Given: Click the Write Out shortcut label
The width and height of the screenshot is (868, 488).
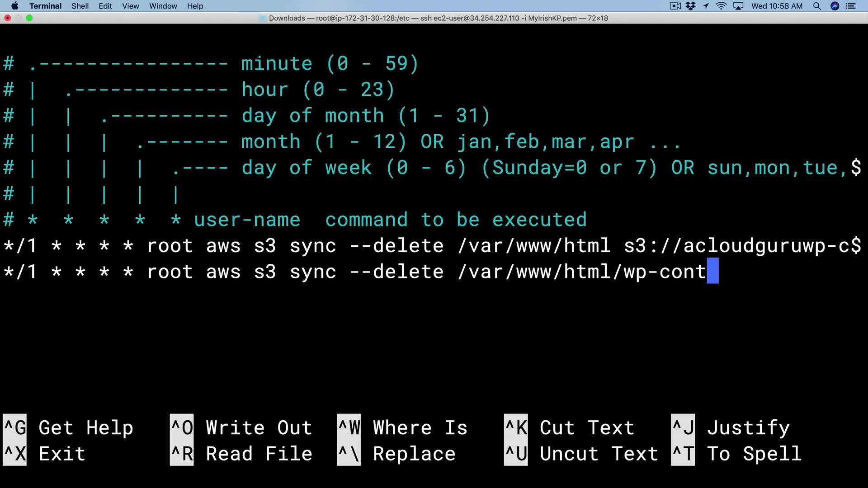Looking at the screenshot, I should [x=259, y=427].
